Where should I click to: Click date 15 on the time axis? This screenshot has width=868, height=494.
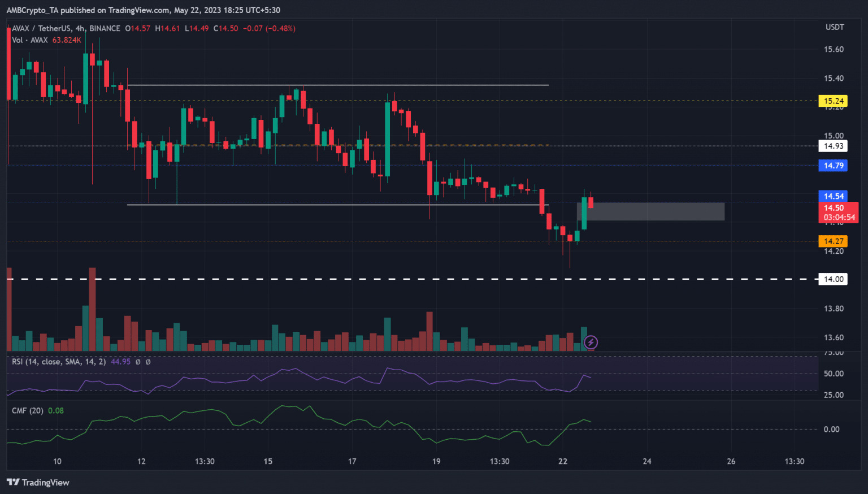(268, 461)
